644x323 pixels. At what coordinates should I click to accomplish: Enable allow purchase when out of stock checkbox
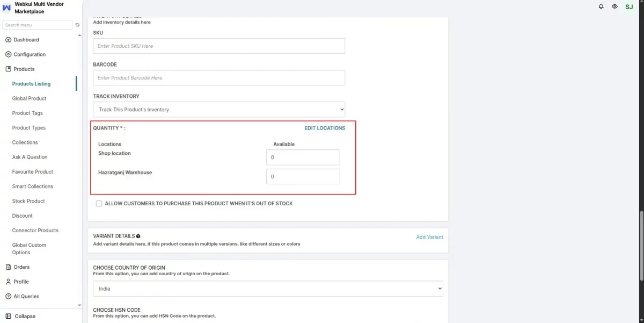99,204
